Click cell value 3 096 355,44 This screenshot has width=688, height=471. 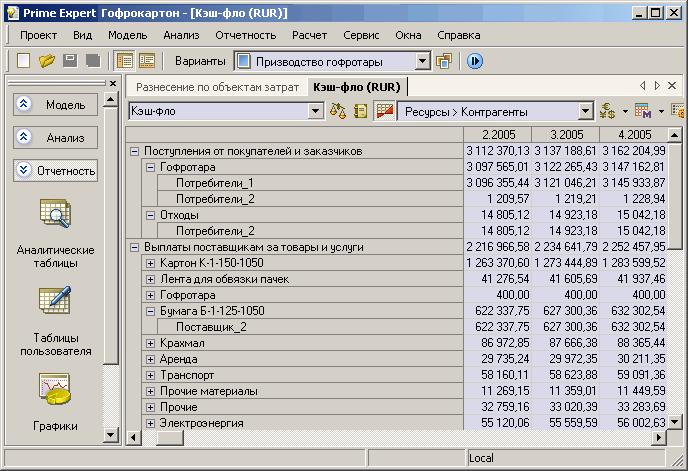click(x=498, y=183)
